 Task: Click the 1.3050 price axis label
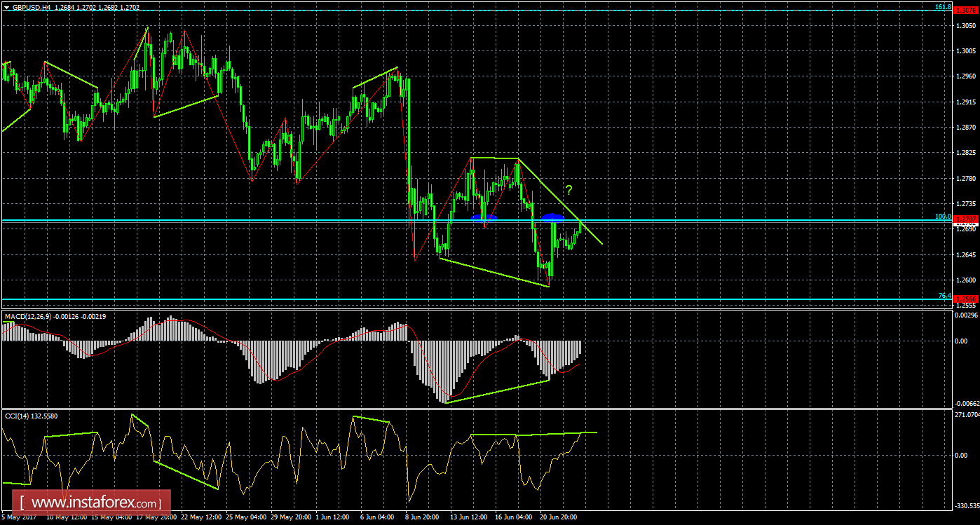point(966,25)
